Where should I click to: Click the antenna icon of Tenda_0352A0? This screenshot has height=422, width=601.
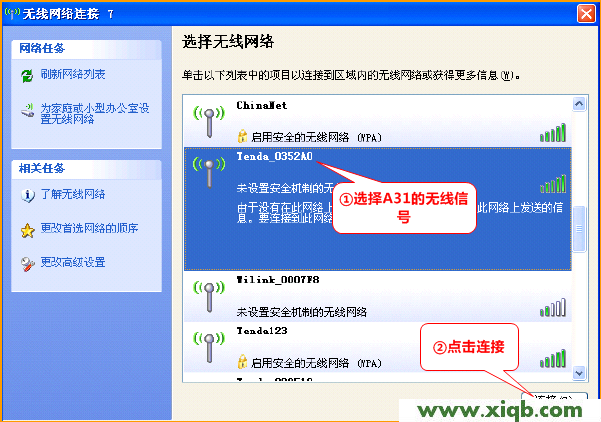click(209, 172)
